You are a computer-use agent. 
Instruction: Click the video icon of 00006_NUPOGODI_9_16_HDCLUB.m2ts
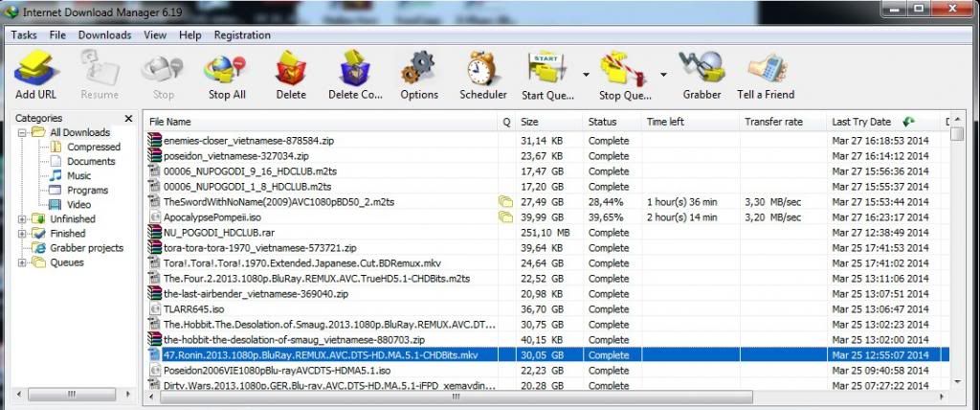[x=154, y=171]
